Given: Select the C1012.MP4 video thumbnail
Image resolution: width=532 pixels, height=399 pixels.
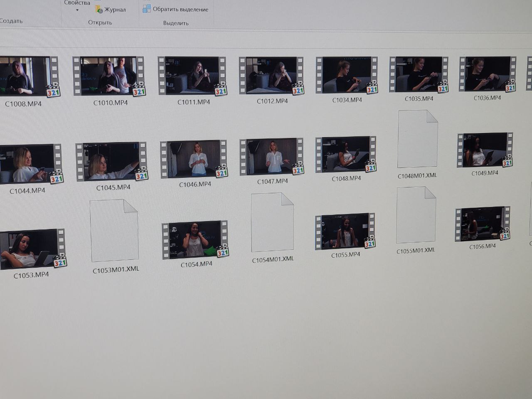Looking at the screenshot, I should coord(271,75).
